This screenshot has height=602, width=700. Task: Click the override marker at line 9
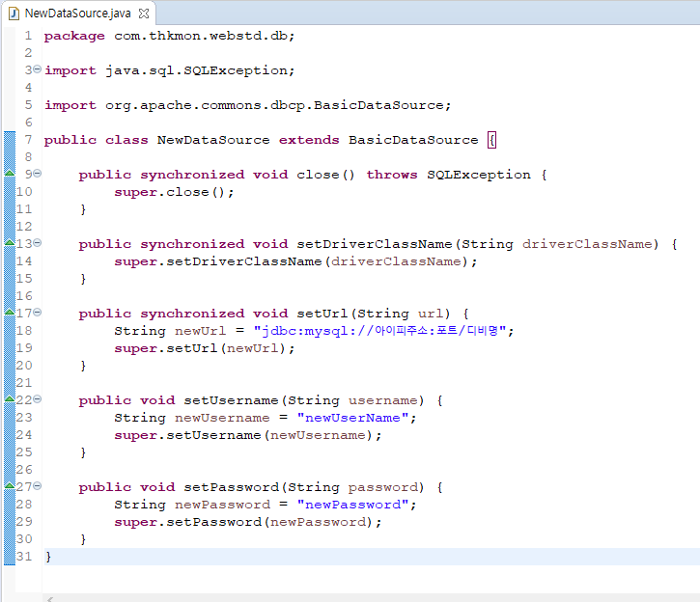(9, 175)
